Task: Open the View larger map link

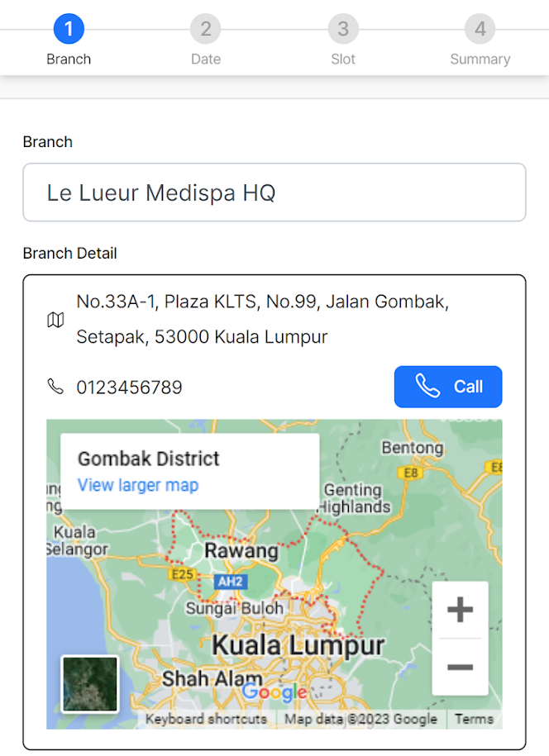Action: point(138,485)
